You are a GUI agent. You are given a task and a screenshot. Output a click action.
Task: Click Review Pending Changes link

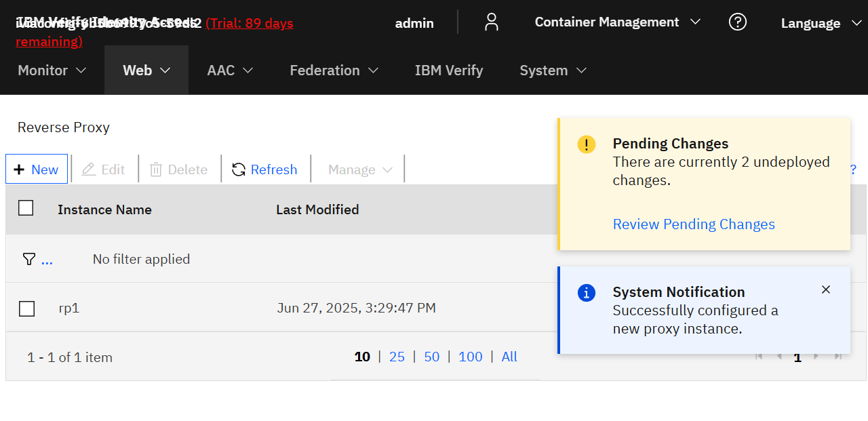[x=694, y=224]
